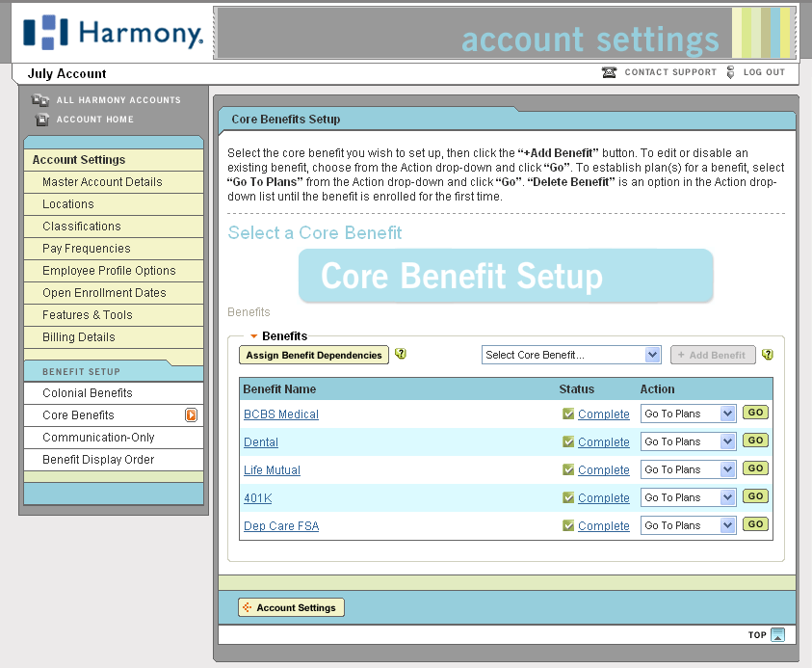Click help icon next to Add Benefit
812x668 pixels.
pyautogui.click(x=768, y=354)
